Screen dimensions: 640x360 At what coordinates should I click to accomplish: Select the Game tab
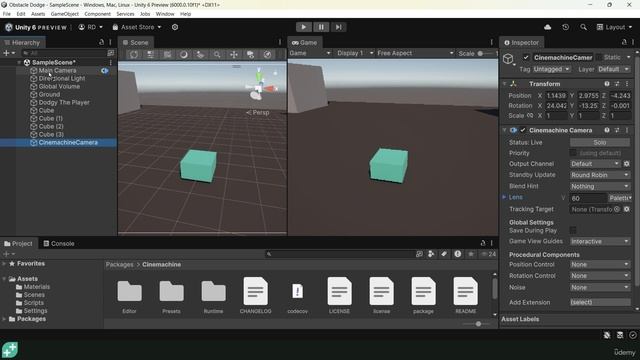[x=305, y=42]
